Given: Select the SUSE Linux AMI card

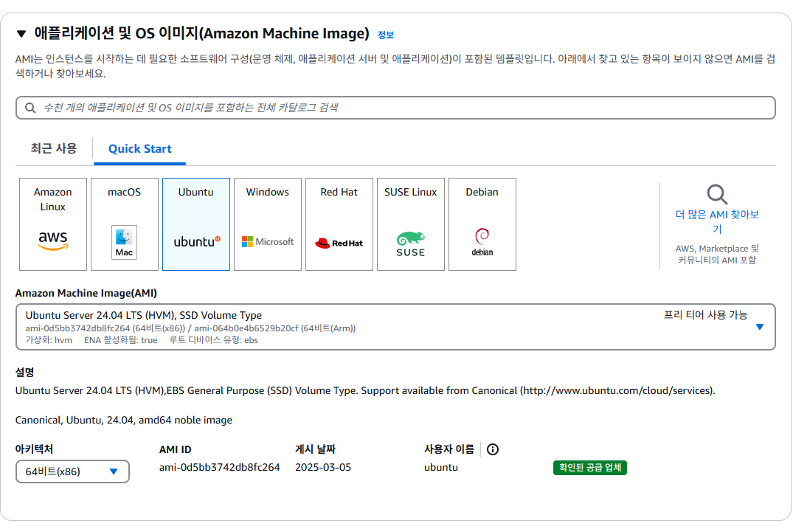Looking at the screenshot, I should tap(411, 224).
